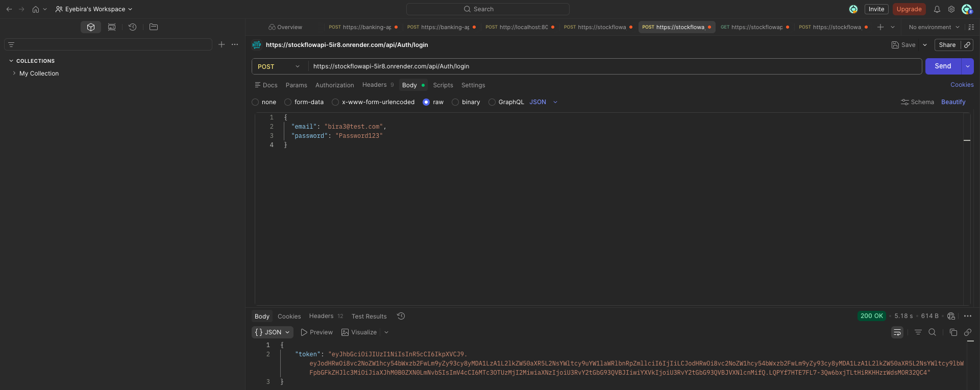
Task: Open the Send options arrow
Action: 967,66
